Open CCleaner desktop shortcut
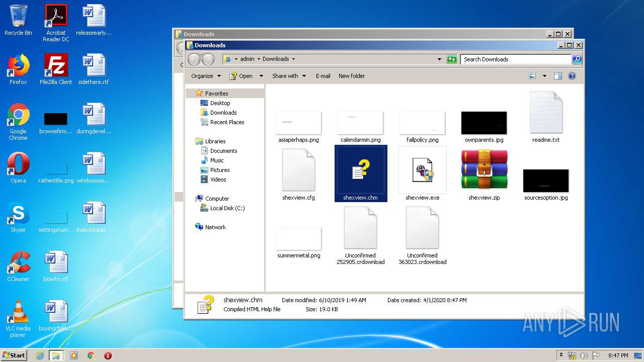Viewport: 644px width, 362px height. point(18,266)
